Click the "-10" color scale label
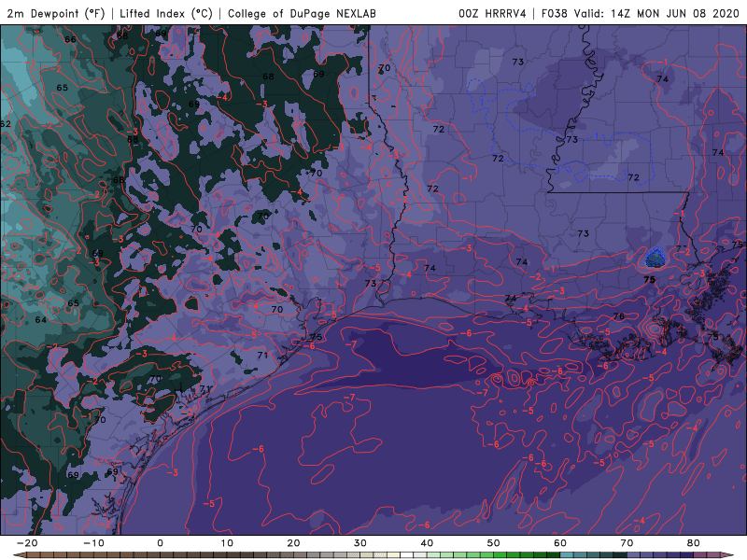 coord(93,543)
